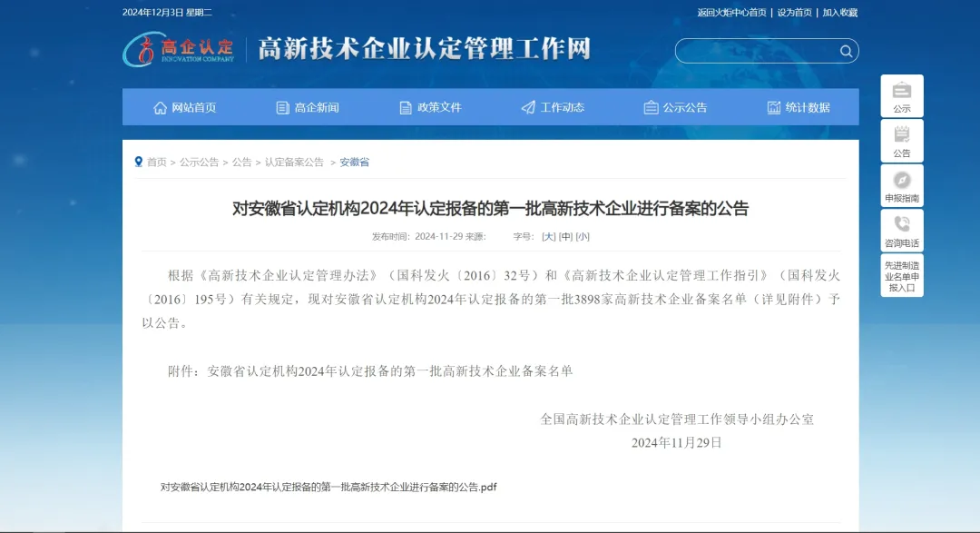Open 公示 from the right sidebar
Viewport: 980px width, 533px height.
coord(901,96)
